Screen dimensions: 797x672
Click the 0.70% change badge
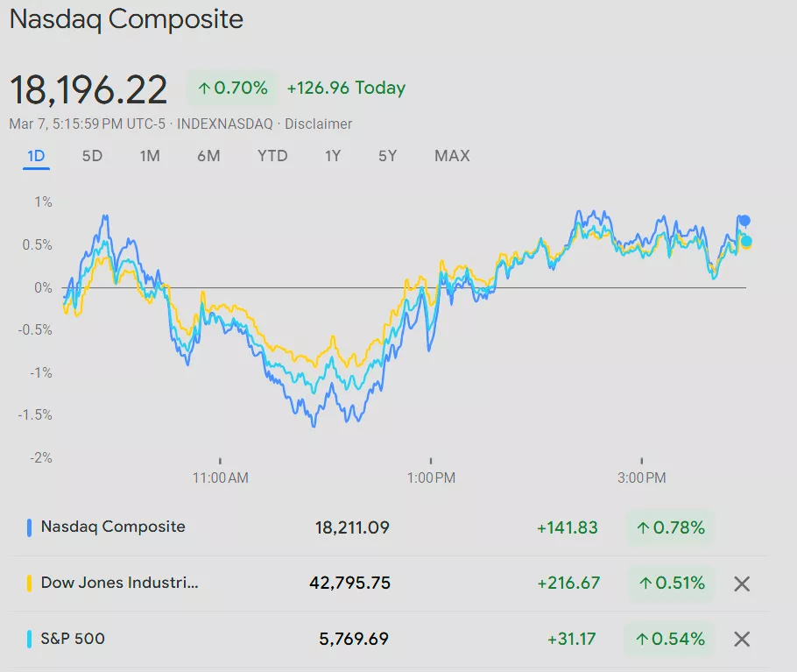pyautogui.click(x=232, y=88)
